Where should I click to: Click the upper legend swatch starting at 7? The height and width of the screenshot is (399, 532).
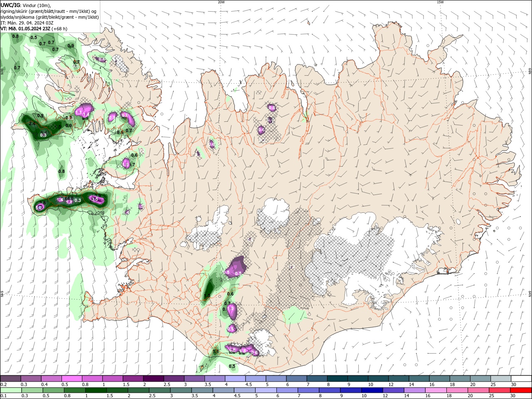pos(316,379)
